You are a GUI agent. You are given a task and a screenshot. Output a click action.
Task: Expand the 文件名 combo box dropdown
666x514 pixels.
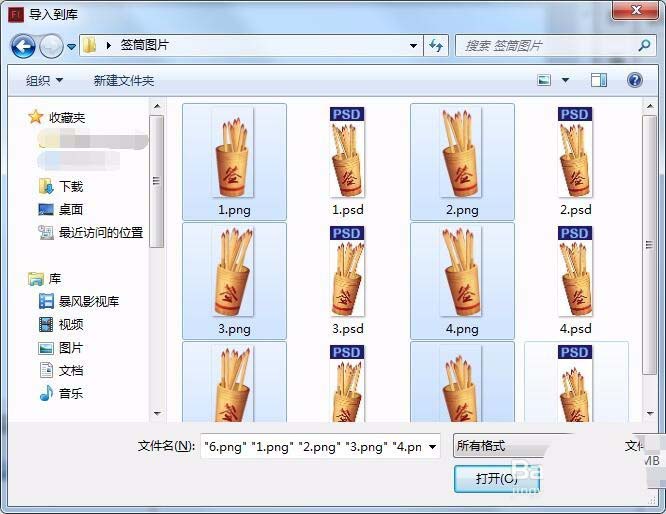click(x=432, y=446)
